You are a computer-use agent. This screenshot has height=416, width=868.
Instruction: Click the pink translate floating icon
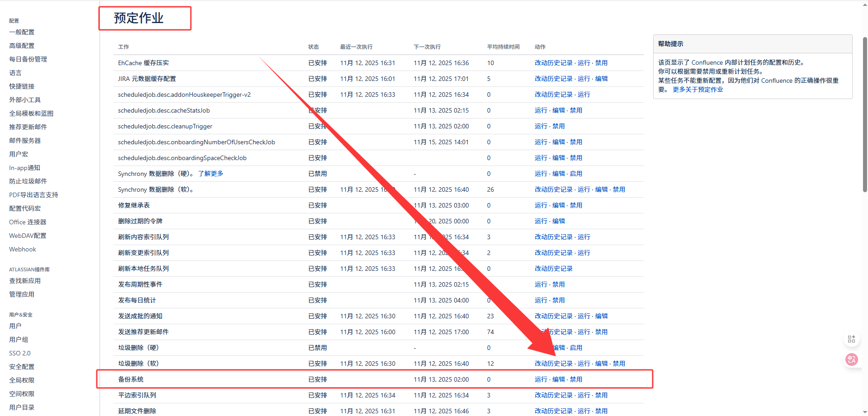(x=851, y=359)
